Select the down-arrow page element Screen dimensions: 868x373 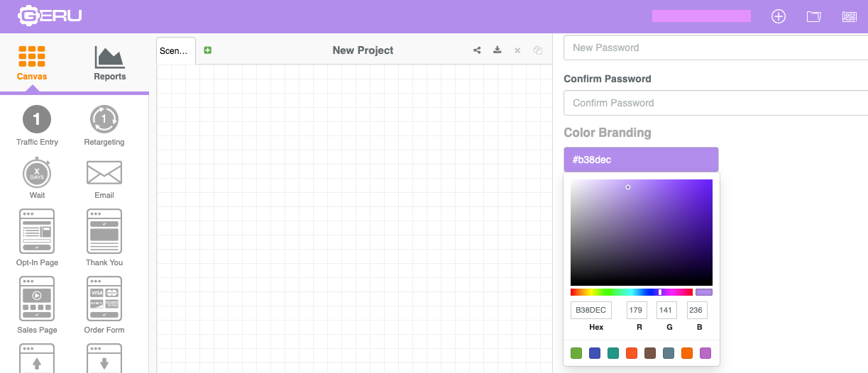tap(104, 358)
